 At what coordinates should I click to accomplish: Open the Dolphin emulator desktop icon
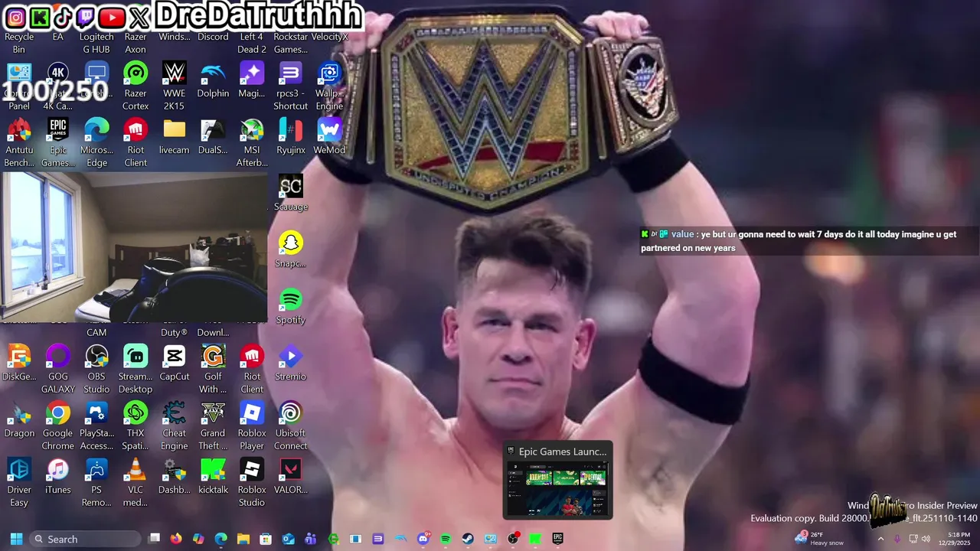pyautogui.click(x=213, y=80)
